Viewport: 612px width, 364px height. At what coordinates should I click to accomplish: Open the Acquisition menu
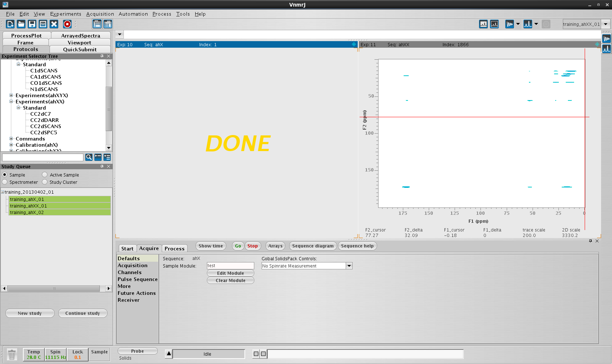coord(100,14)
